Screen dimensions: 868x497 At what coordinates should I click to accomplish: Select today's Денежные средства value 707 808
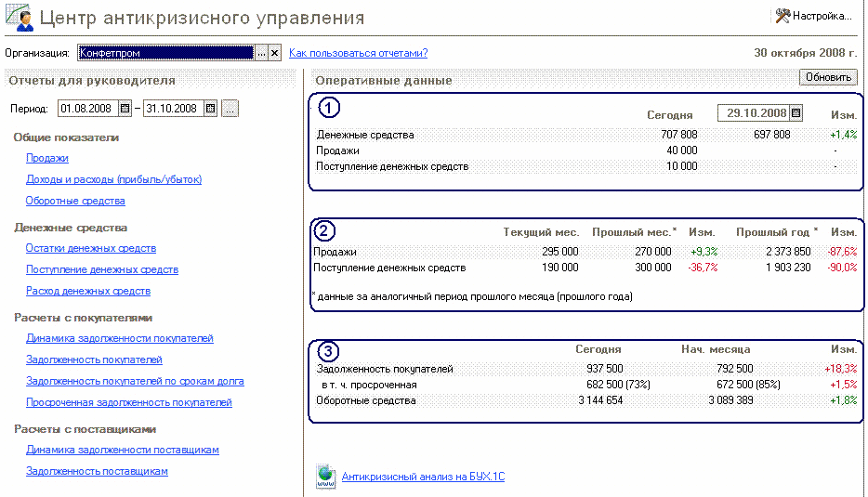click(679, 135)
